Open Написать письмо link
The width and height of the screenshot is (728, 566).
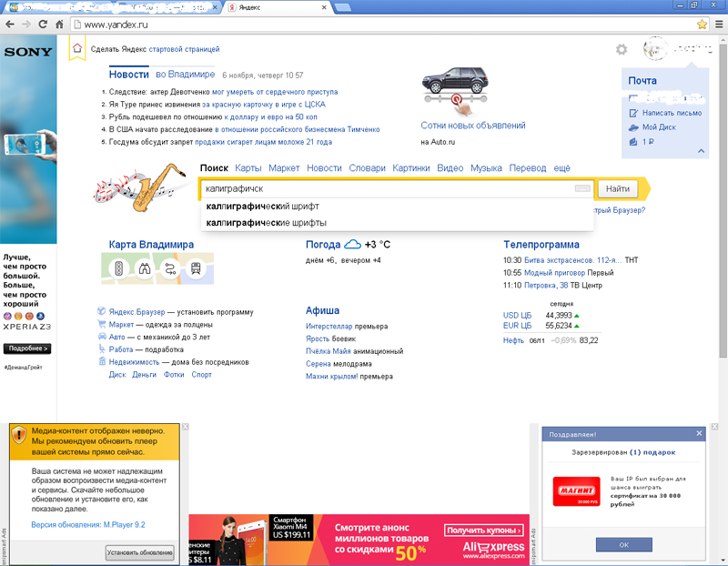[x=672, y=113]
